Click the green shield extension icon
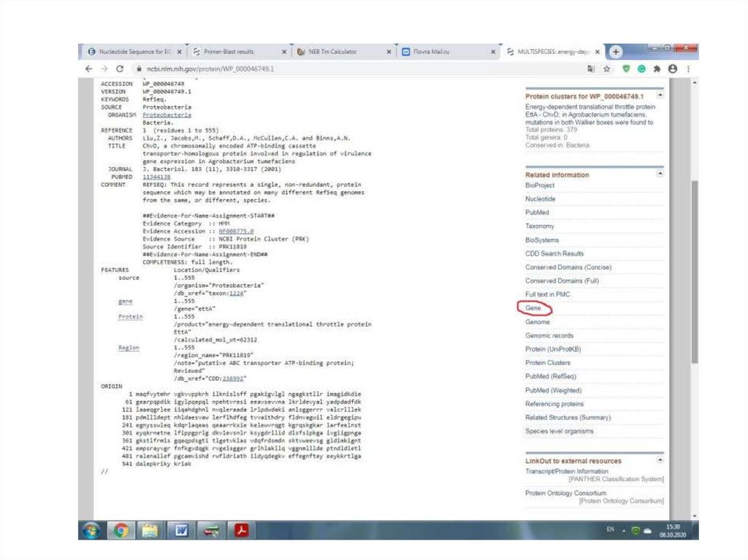 click(626, 69)
